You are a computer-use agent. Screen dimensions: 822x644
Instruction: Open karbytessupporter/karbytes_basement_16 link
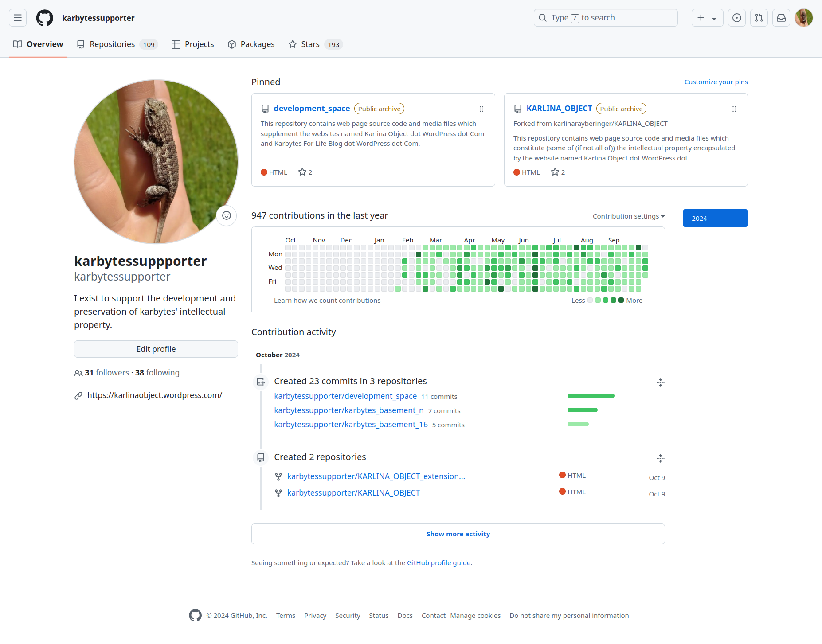351,425
